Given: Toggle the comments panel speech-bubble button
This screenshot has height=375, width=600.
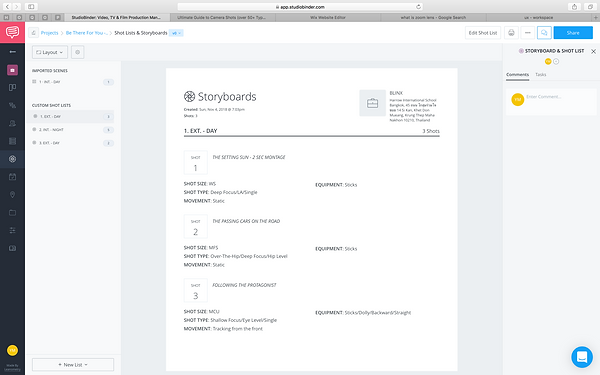Looking at the screenshot, I should (x=544, y=33).
